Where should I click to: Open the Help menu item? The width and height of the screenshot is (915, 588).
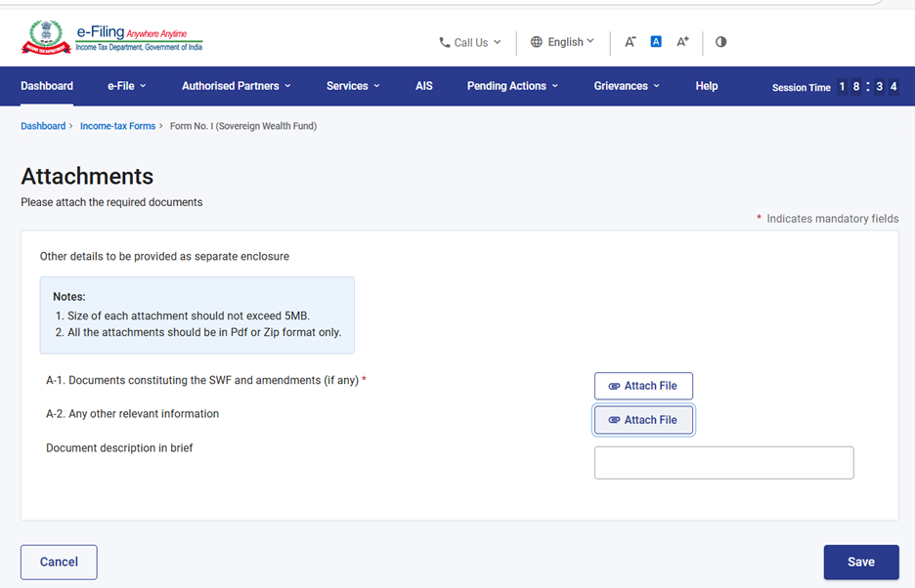[x=706, y=86]
